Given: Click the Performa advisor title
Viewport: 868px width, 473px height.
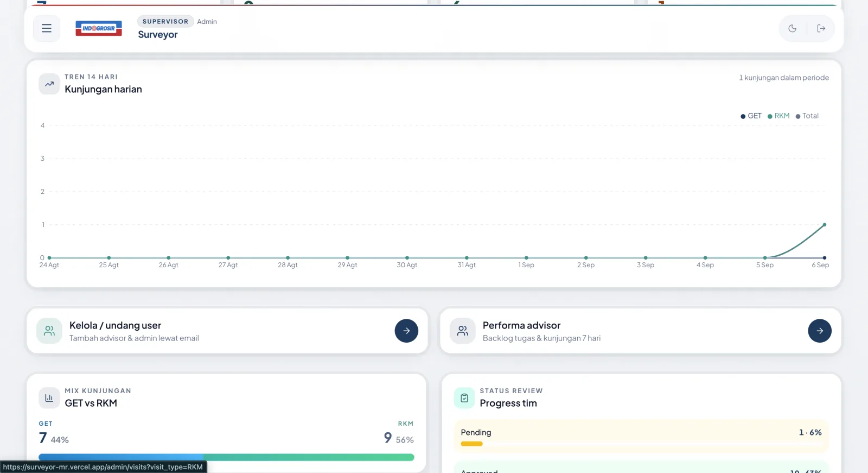Looking at the screenshot, I should [x=521, y=325].
